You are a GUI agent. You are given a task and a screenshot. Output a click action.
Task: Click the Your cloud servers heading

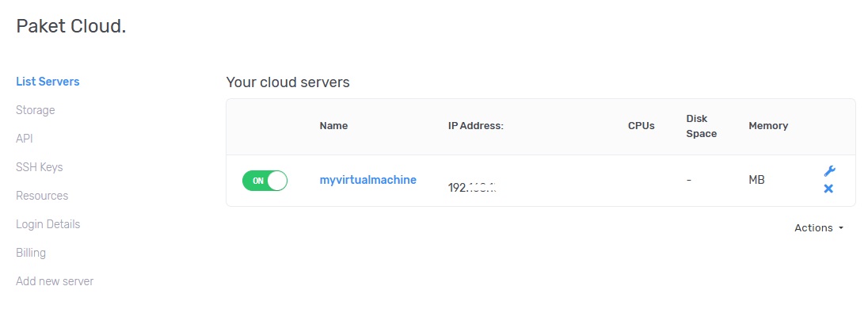287,82
